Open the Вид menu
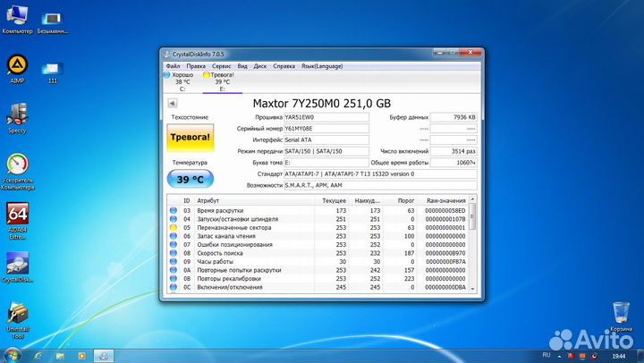 [x=242, y=66]
